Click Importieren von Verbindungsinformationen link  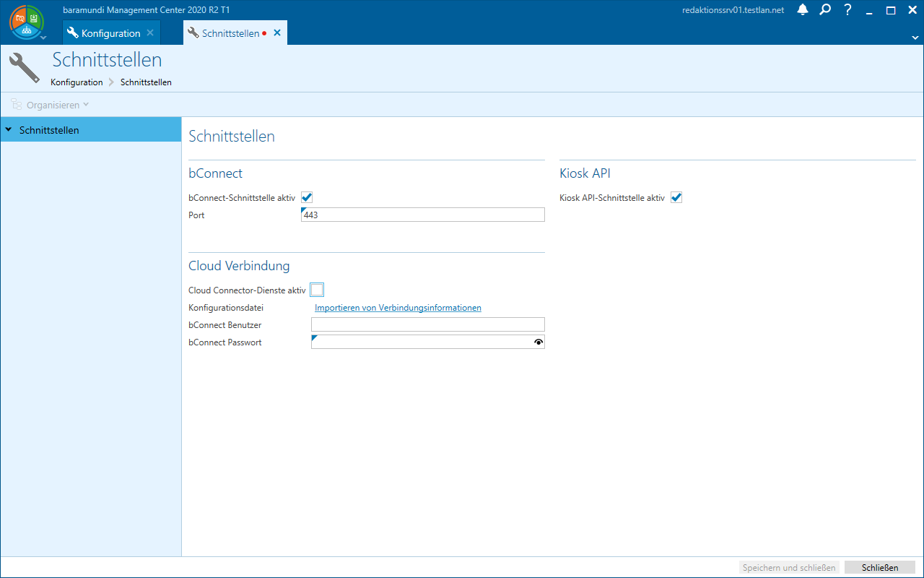click(398, 308)
